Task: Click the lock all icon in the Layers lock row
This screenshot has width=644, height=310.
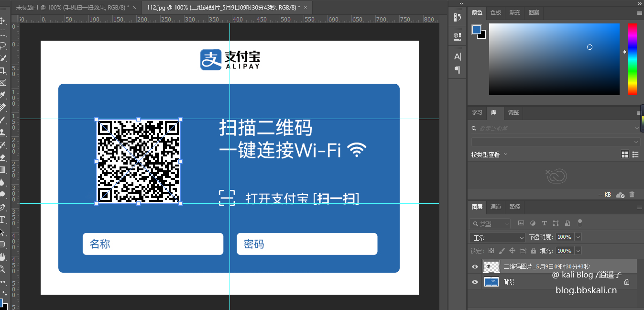Action: (x=533, y=251)
